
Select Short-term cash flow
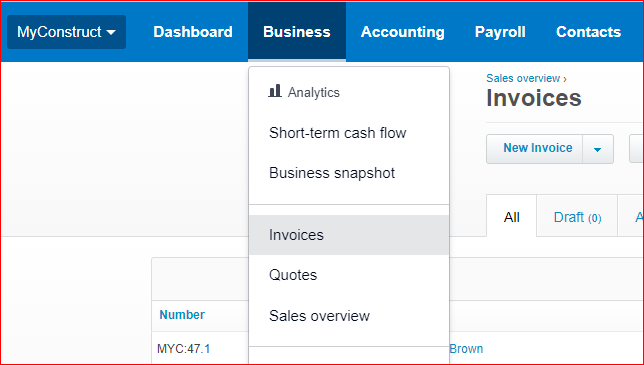(338, 133)
